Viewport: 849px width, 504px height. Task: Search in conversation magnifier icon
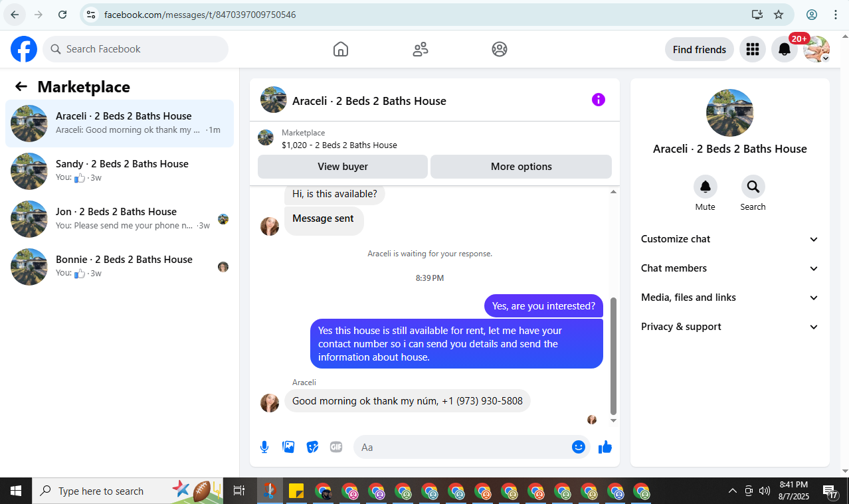pos(753,187)
